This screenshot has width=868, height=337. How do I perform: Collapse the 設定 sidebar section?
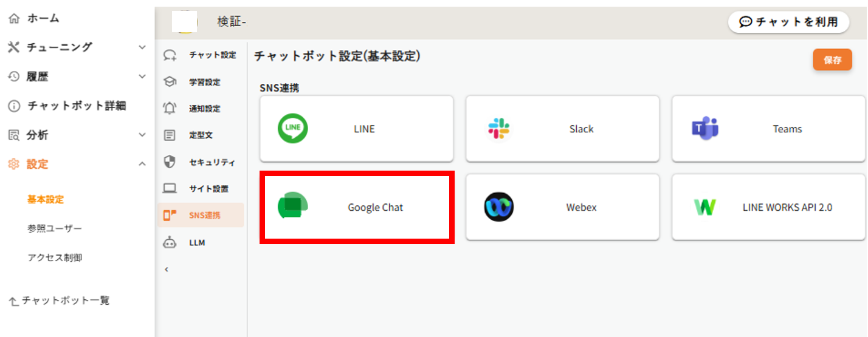(142, 164)
